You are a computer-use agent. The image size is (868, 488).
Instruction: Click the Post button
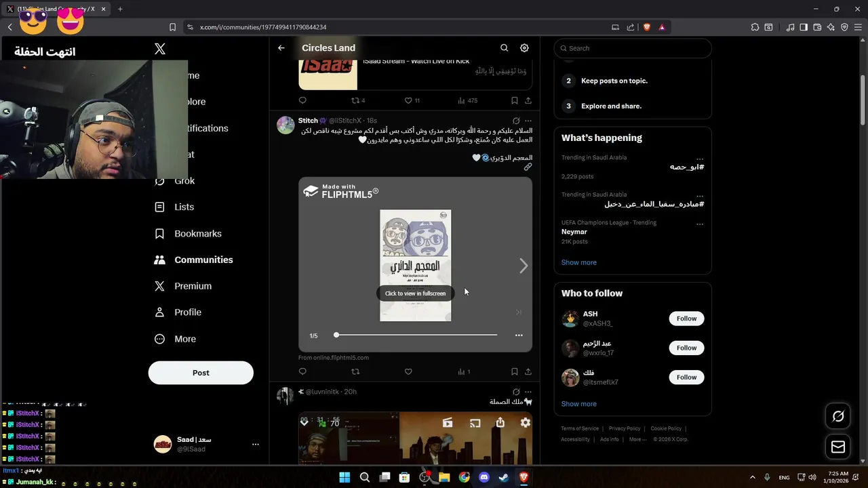(201, 373)
